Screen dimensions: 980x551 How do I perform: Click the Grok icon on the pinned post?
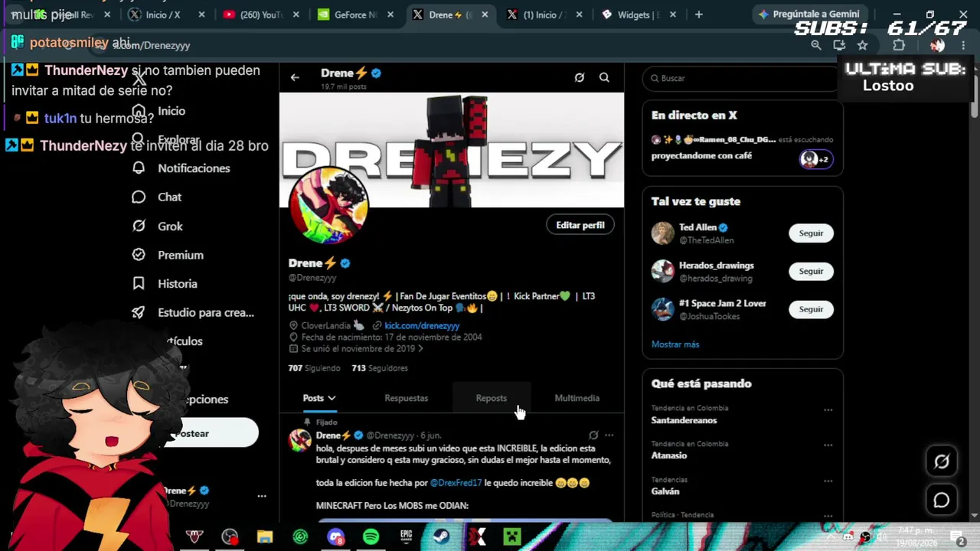tap(593, 435)
